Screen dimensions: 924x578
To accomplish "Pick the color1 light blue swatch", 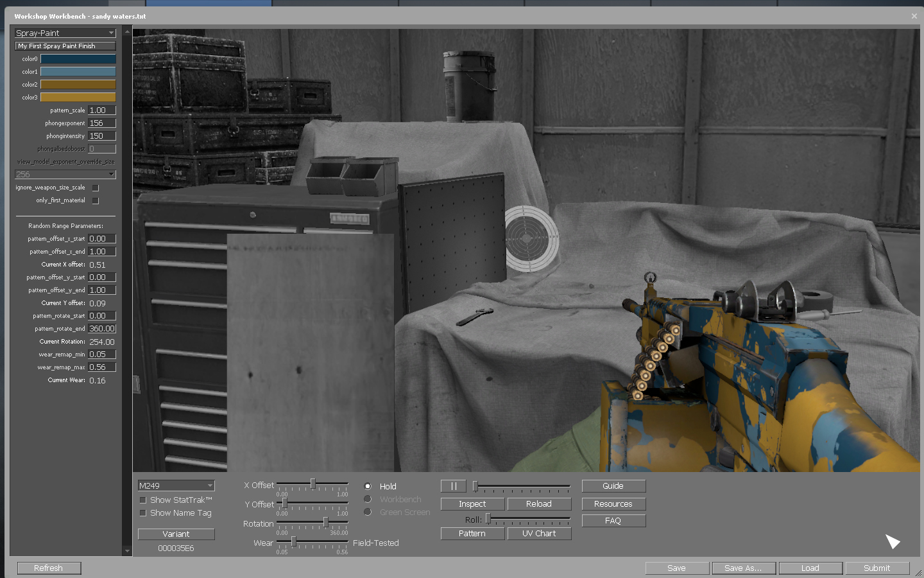I will (78, 71).
